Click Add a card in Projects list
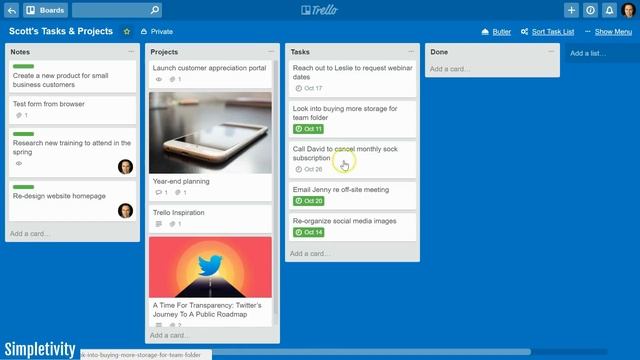The image size is (640, 360). click(x=169, y=335)
